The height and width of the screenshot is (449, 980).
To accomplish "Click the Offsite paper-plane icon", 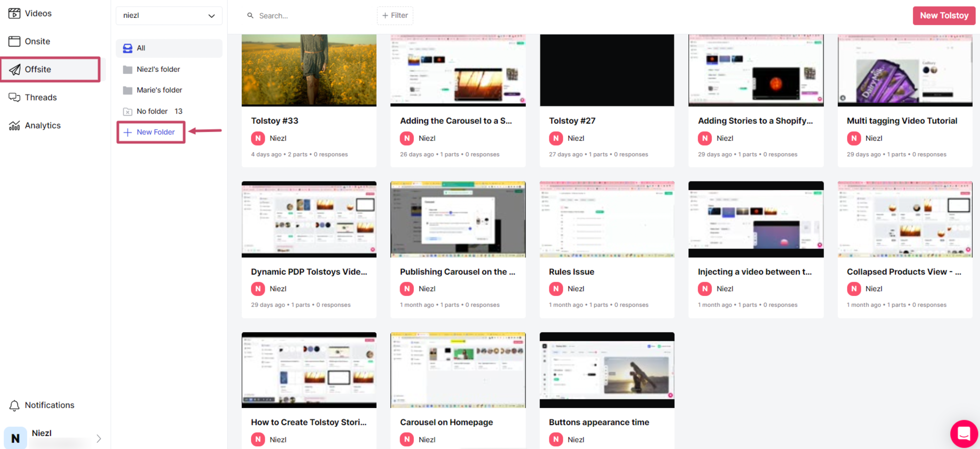I will point(15,69).
